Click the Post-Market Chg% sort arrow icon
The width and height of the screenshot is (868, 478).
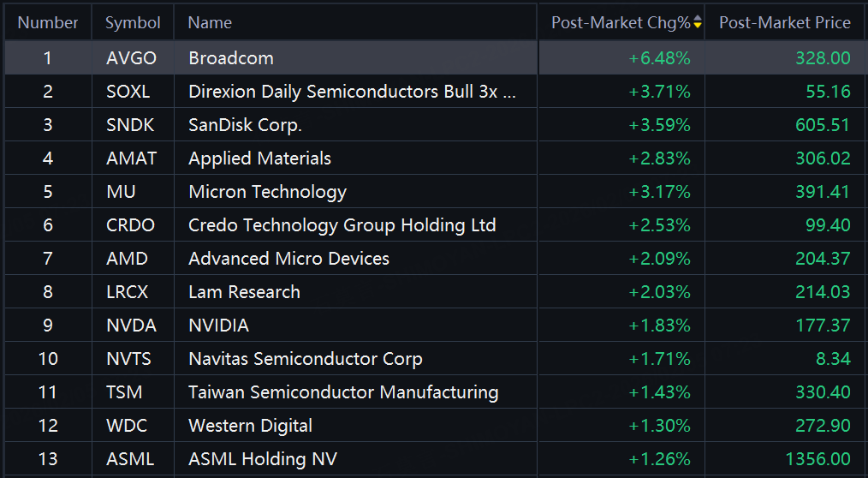pyautogui.click(x=698, y=23)
